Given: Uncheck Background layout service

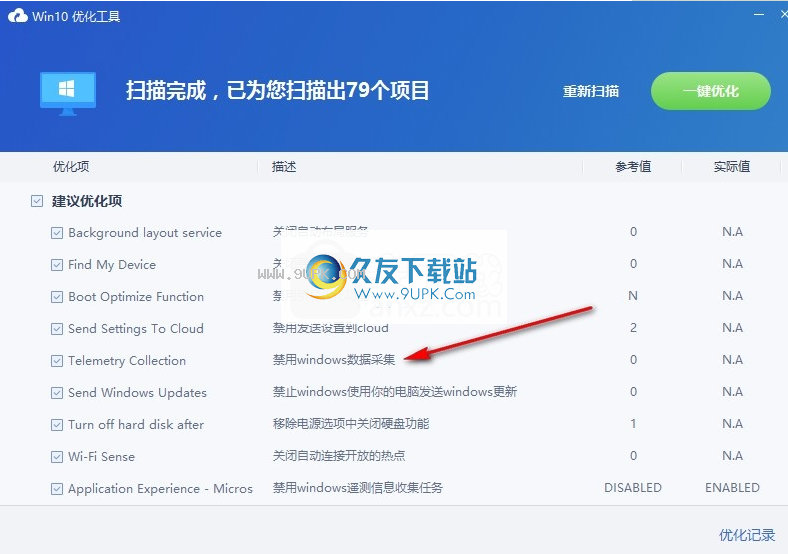Looking at the screenshot, I should click(57, 233).
